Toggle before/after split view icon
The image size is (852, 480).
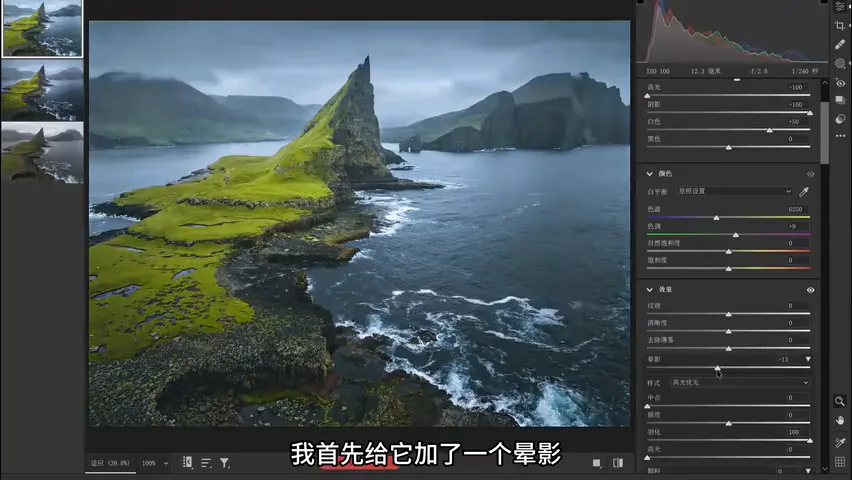click(618, 463)
